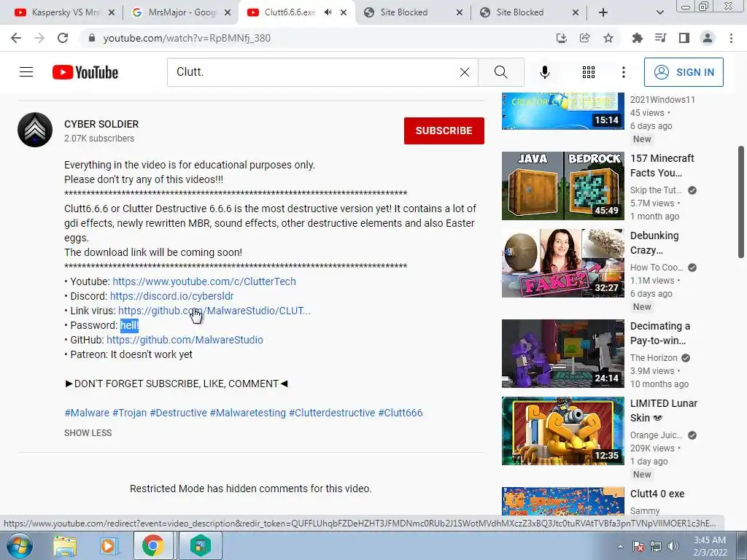Mute the Clutt6.6.6.exe tab audio
Screen dimensions: 747x560
(328, 12)
